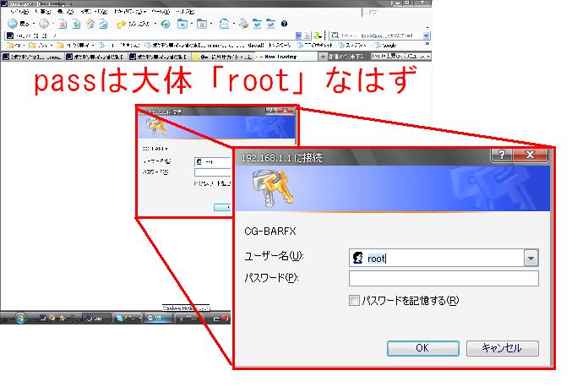The height and width of the screenshot is (387, 588).
Task: Open the search box dropdown arrow in browser
Action: [428, 35]
